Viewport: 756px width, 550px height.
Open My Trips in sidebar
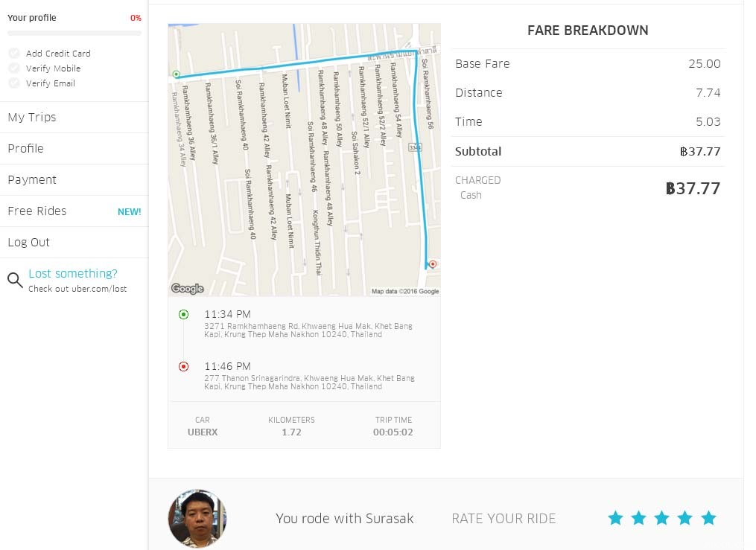(32, 118)
